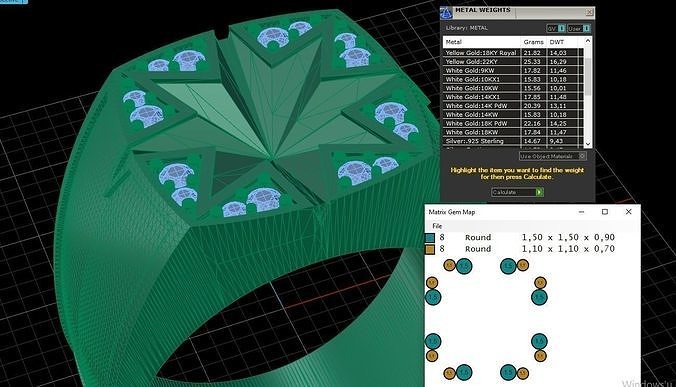Toggle the User library button
This screenshot has width=676, height=387.
(x=579, y=28)
